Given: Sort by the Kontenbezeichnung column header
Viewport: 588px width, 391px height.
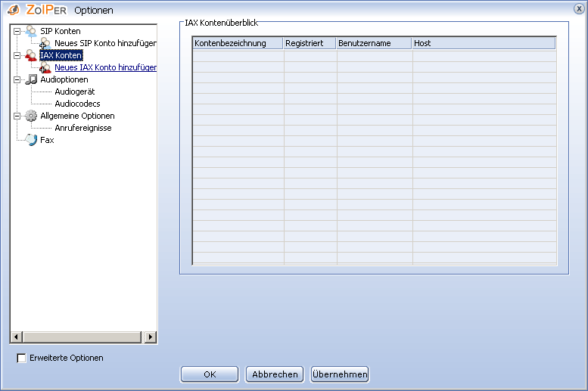Looking at the screenshot, I should [x=238, y=44].
